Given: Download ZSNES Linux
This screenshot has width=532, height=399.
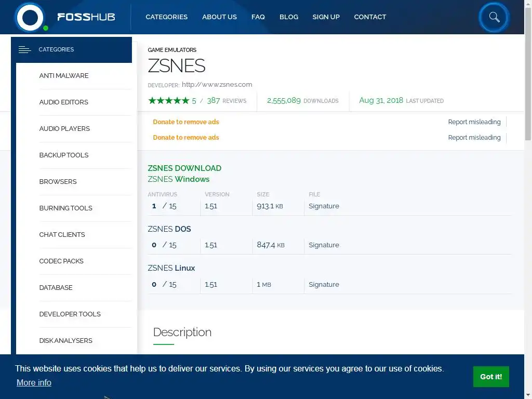Looking at the screenshot, I should click(x=171, y=268).
